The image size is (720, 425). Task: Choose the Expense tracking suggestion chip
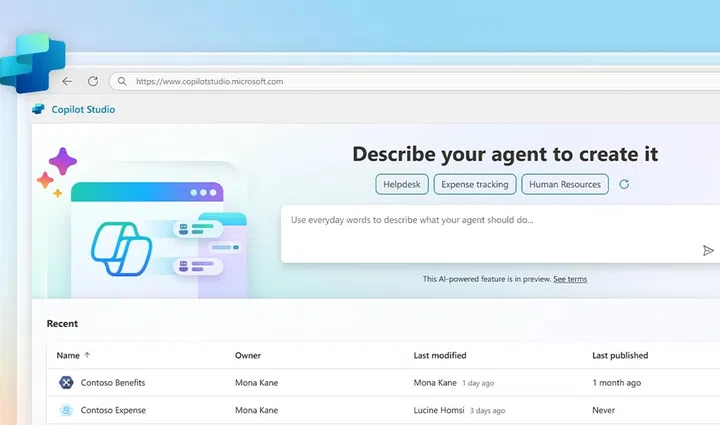click(475, 184)
